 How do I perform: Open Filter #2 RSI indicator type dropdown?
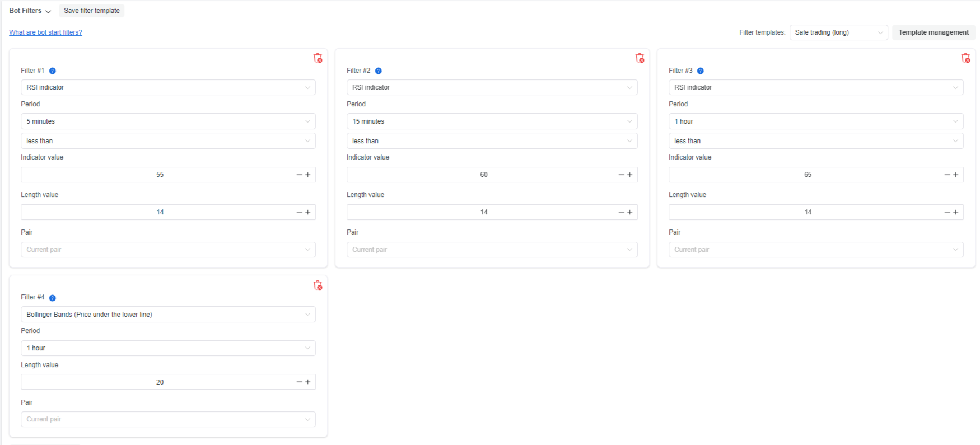(492, 87)
